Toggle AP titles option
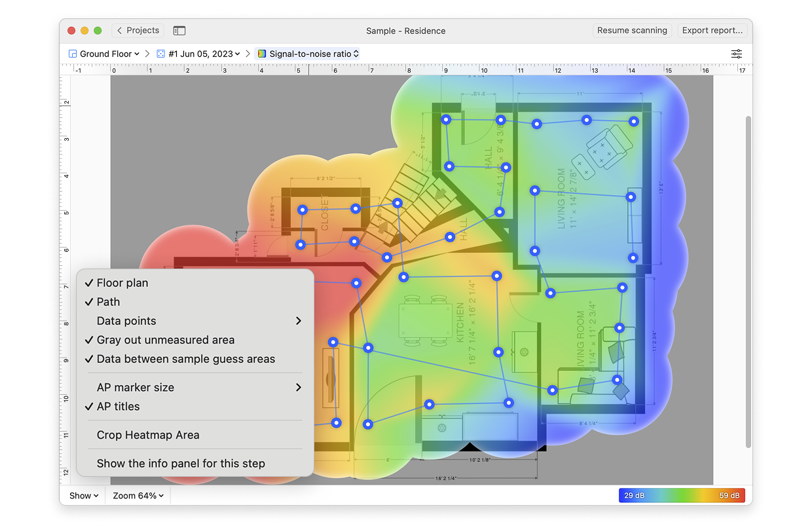 pos(195,406)
